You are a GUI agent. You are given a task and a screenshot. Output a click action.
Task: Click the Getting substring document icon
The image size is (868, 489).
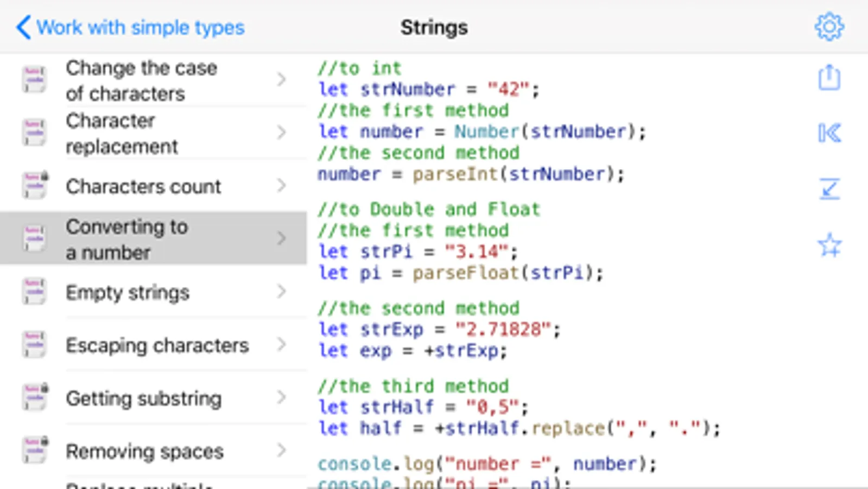35,397
